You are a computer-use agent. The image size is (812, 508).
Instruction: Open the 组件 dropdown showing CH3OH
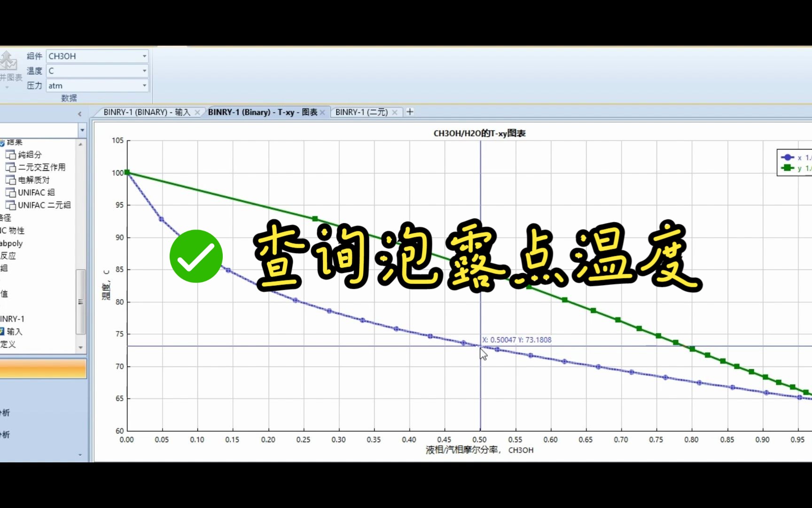click(97, 56)
